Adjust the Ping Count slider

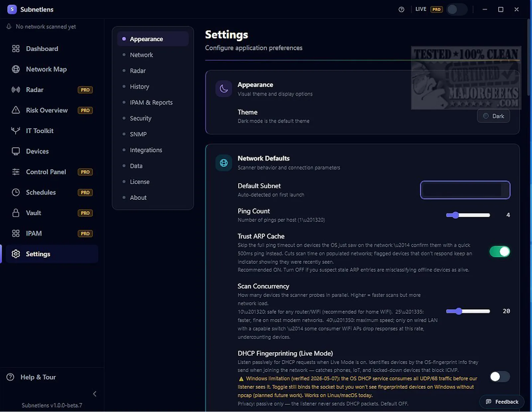(468, 215)
